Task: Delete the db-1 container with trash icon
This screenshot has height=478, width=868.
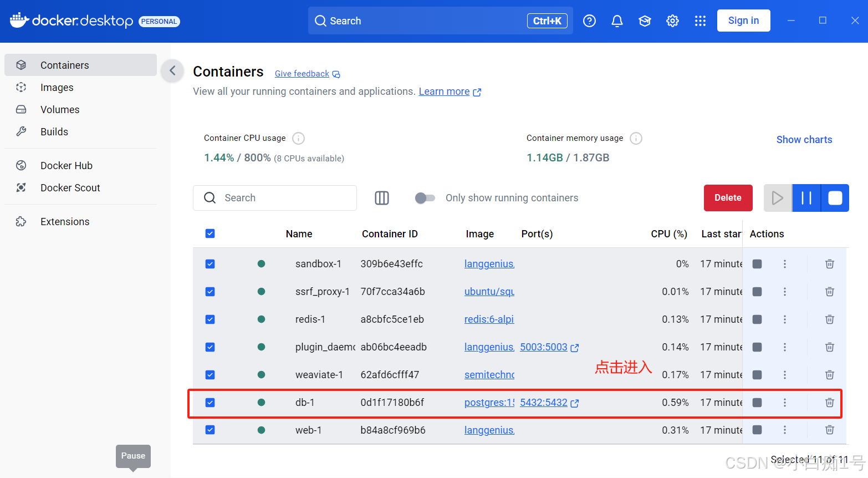Action: pos(829,403)
